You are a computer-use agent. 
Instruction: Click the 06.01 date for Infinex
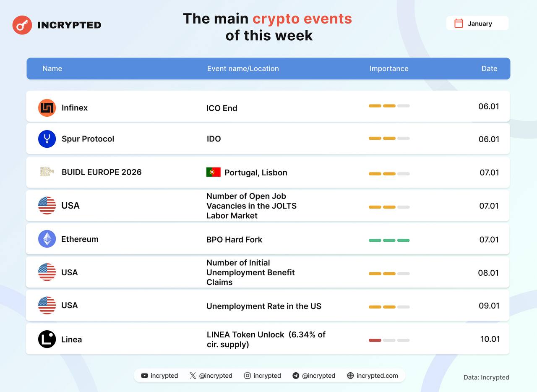pos(489,106)
